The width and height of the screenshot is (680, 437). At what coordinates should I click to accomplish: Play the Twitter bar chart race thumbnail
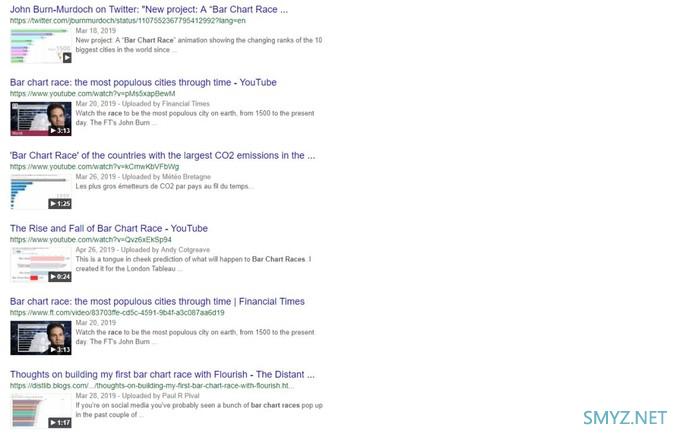(x=41, y=46)
